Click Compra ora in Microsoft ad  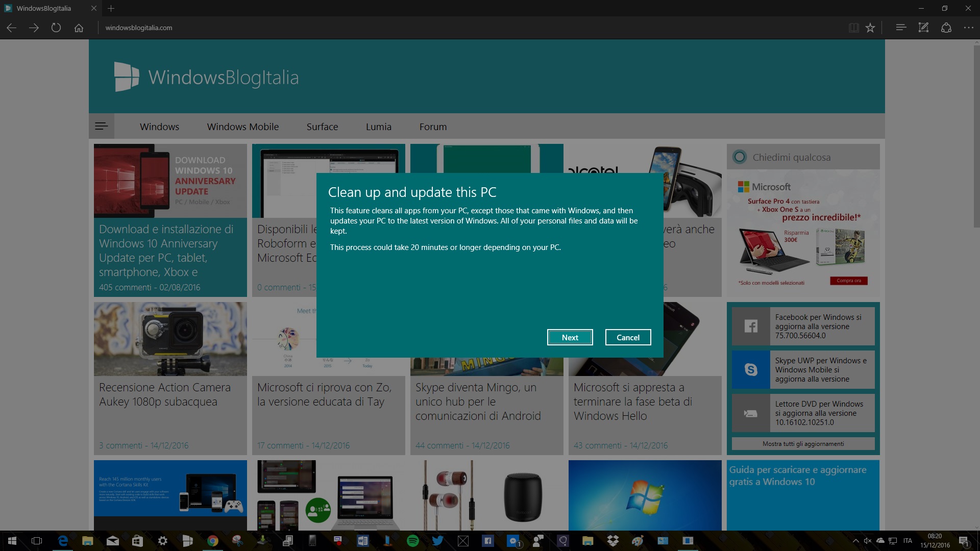coord(849,281)
